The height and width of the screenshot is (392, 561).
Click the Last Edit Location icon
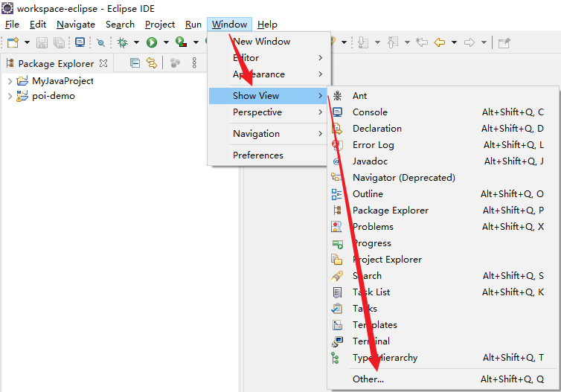click(422, 42)
